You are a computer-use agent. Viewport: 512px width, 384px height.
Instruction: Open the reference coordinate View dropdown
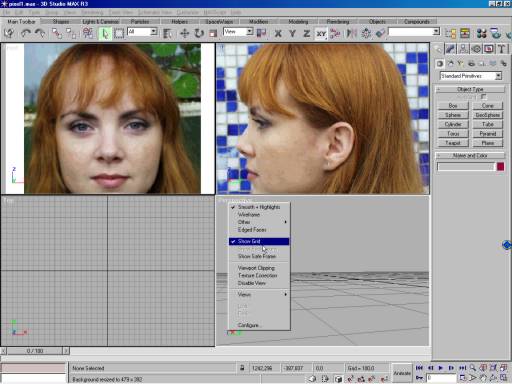pyautogui.click(x=250, y=32)
